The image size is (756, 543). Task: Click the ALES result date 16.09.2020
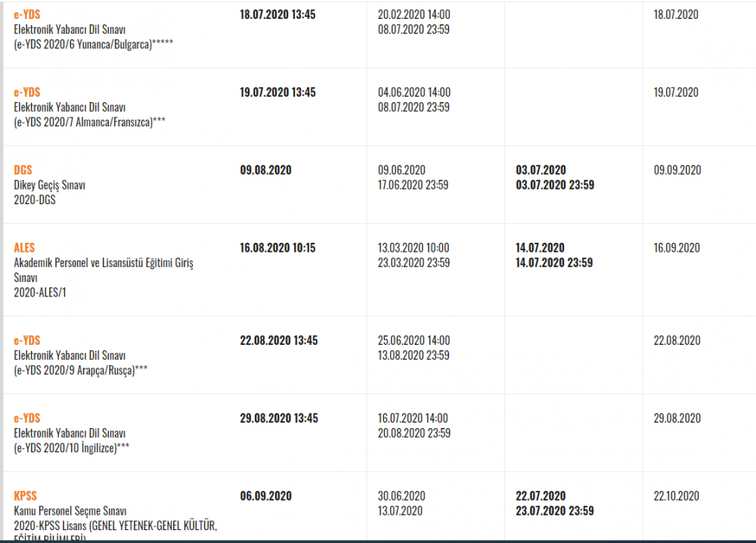[677, 248]
